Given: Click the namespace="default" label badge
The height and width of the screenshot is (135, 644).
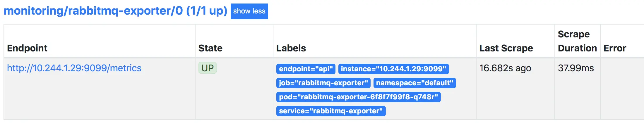Looking at the screenshot, I should tap(414, 83).
